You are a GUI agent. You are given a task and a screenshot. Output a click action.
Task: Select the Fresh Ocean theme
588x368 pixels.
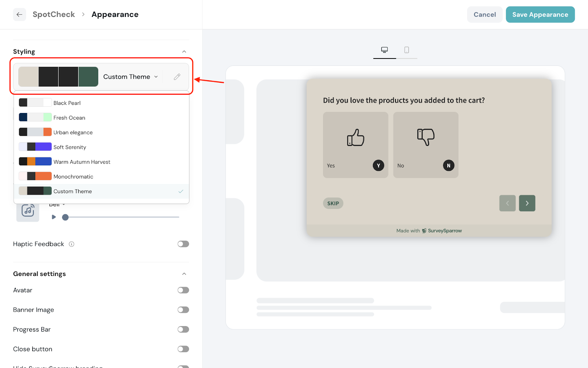pos(69,118)
